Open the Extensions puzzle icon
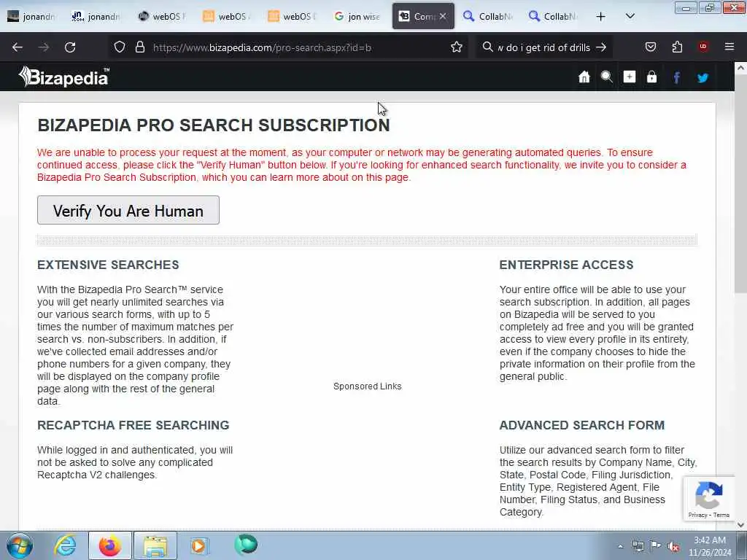Screen dimensions: 747x560 click(x=677, y=47)
